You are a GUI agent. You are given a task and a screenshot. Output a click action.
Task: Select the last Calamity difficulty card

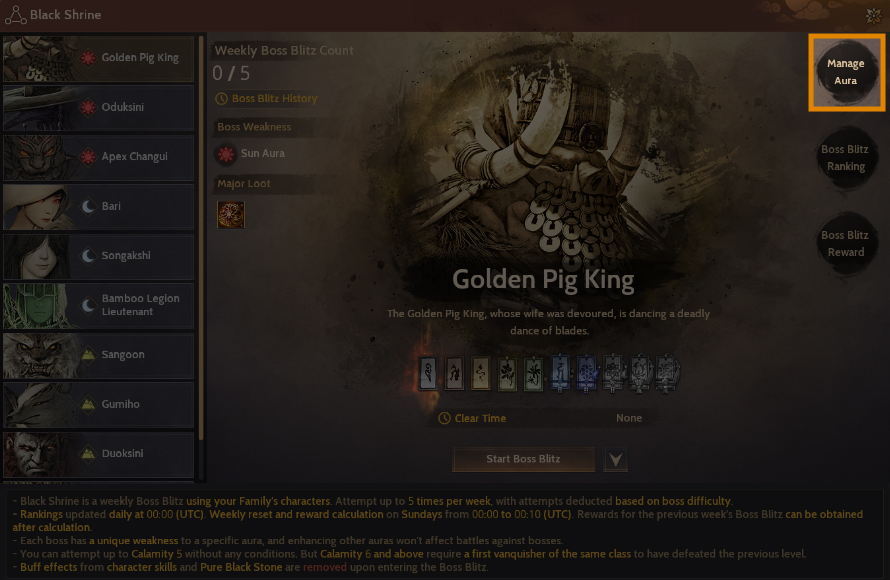[x=666, y=373]
